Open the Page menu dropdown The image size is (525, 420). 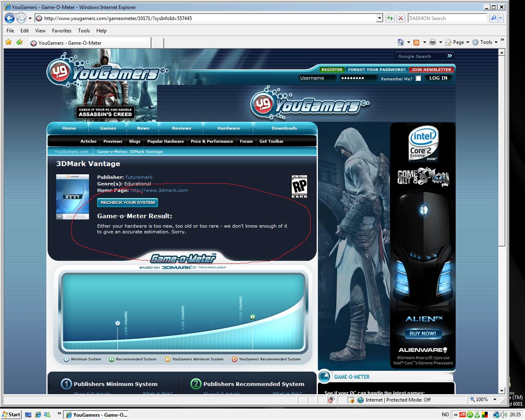click(458, 42)
